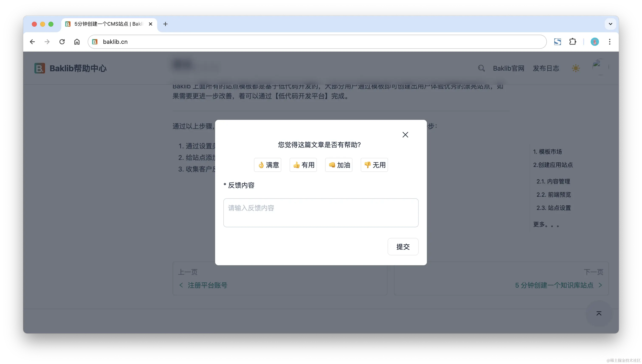This screenshot has height=364, width=642.
Task: Select the 有用 thumbs-up option
Action: click(x=303, y=165)
